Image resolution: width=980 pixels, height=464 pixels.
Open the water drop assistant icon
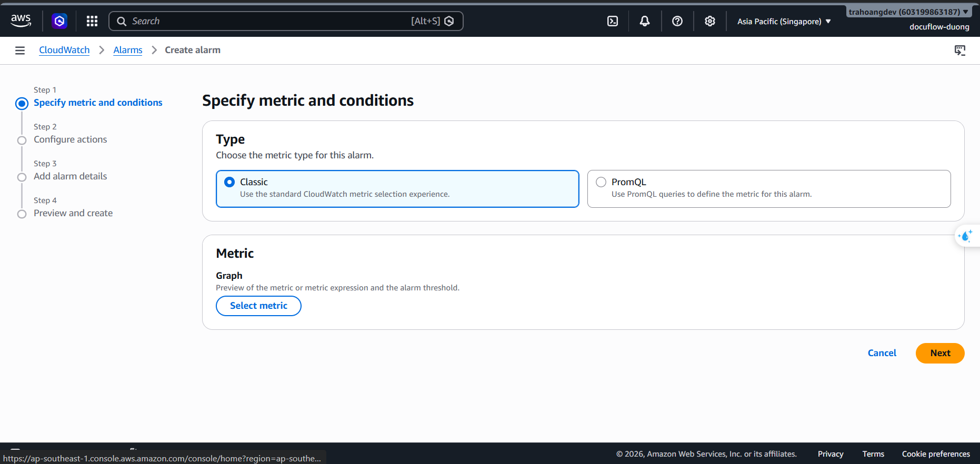click(x=965, y=236)
